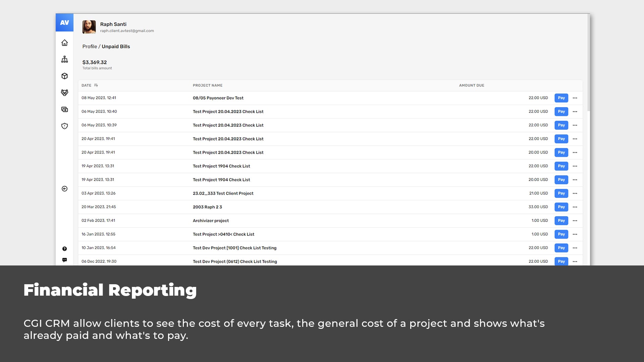Click Unpaid Bills breadcrumb text

[116, 47]
